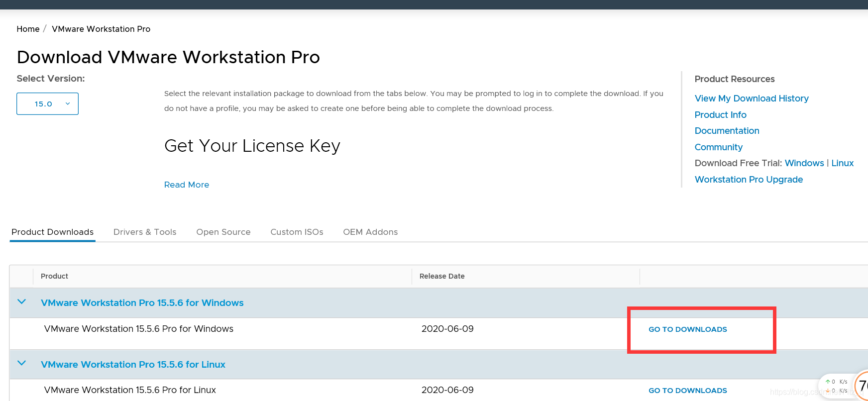
Task: Download free trial for Linux
Action: tap(842, 163)
